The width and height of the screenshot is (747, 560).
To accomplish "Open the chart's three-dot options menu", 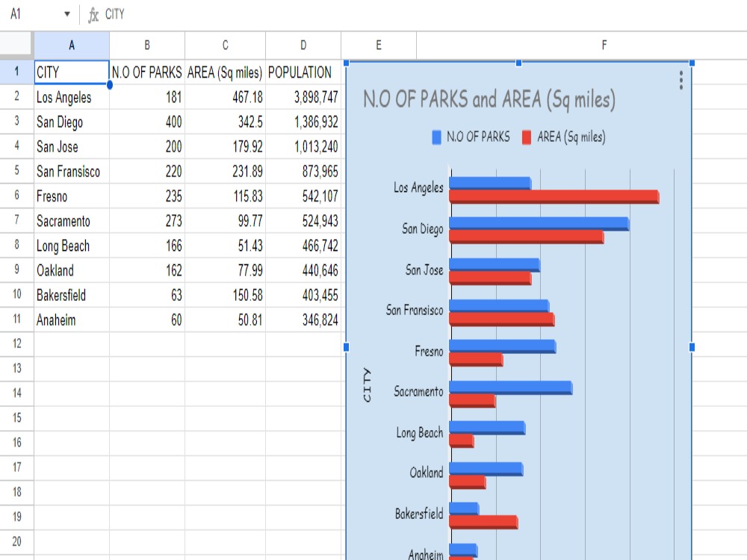I will tap(681, 80).
